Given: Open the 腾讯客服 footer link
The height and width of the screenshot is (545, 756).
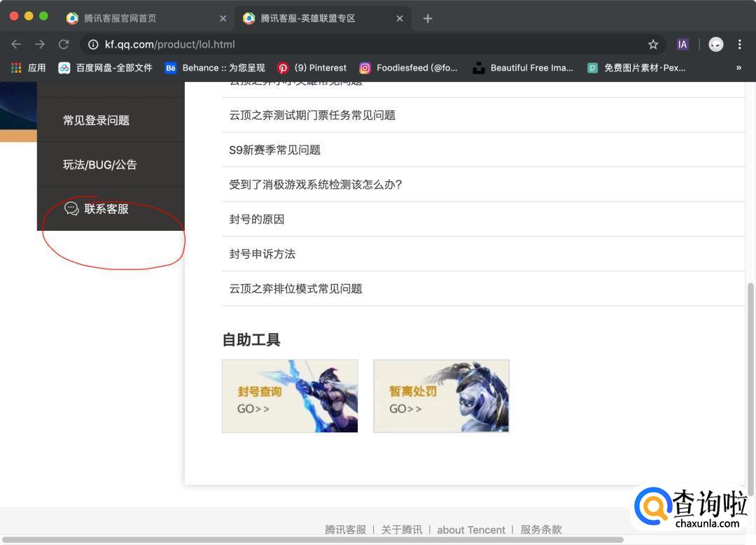Looking at the screenshot, I should point(345,530).
